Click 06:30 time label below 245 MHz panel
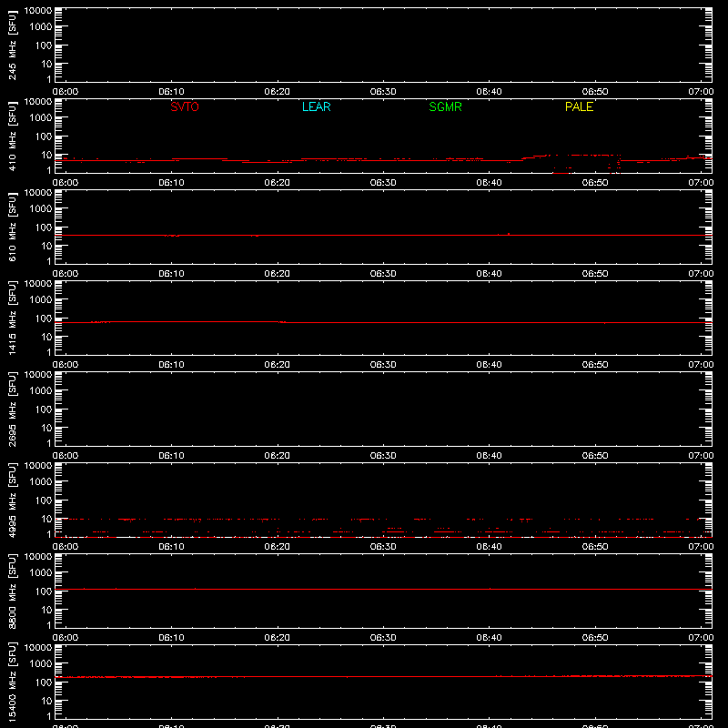 pyautogui.click(x=383, y=92)
